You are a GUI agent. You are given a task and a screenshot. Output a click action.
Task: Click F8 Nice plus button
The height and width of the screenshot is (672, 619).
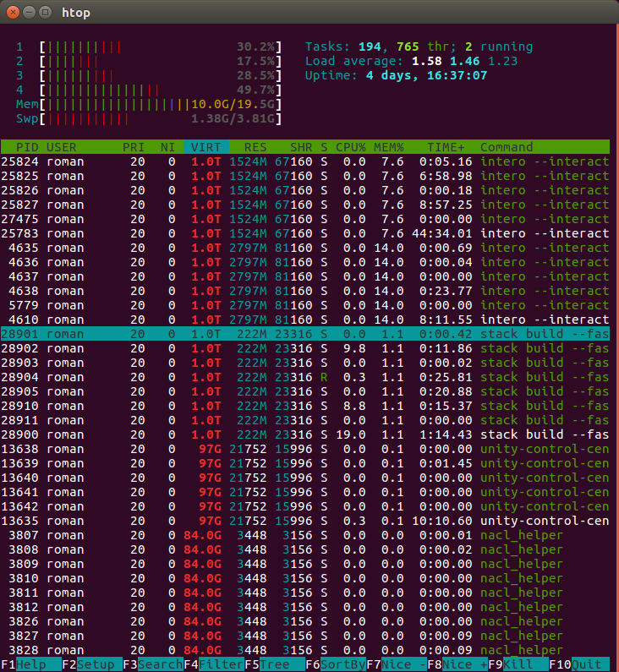tap(457, 664)
